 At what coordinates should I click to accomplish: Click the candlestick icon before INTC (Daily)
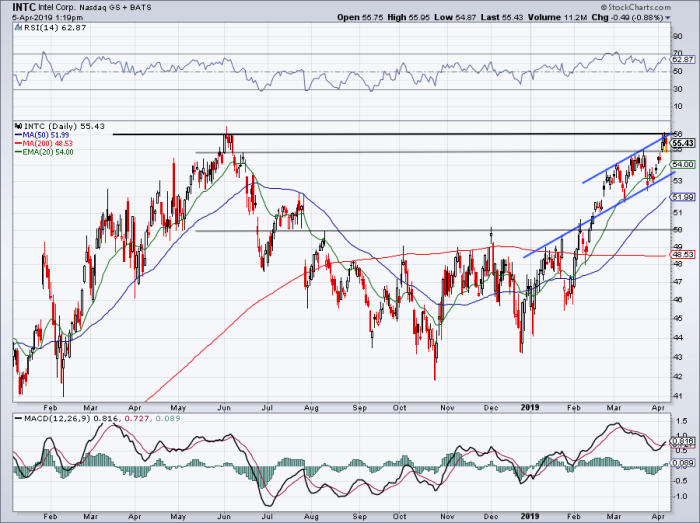[x=18, y=126]
